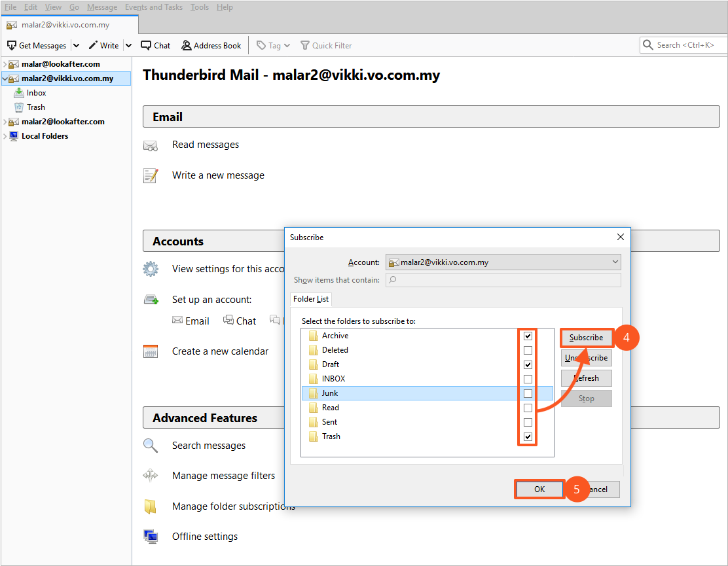Select the malar2@vikki.vo.com.my account in sidebar

67,79
